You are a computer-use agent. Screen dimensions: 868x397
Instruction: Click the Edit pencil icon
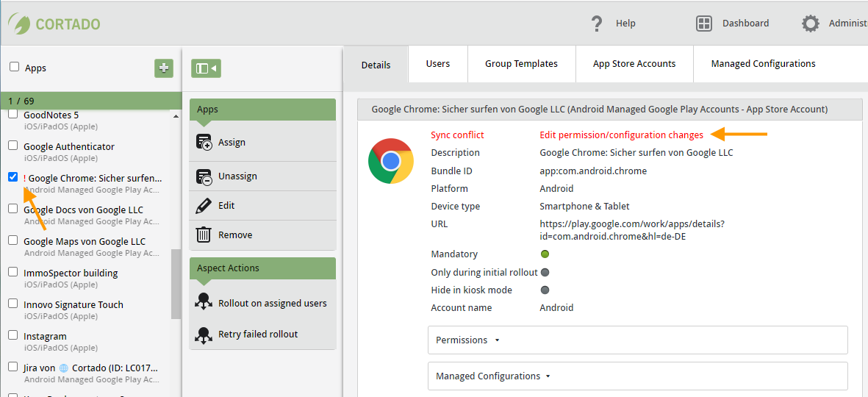[x=204, y=206]
